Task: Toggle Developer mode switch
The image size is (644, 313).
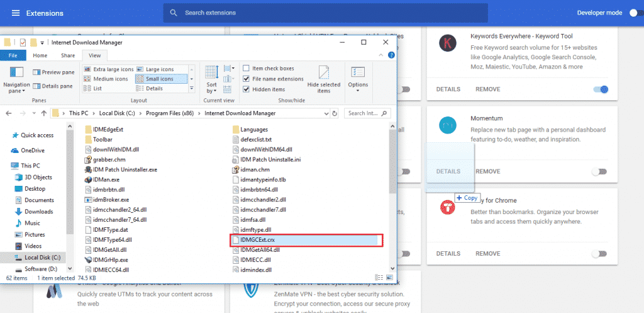Action: coord(633,13)
